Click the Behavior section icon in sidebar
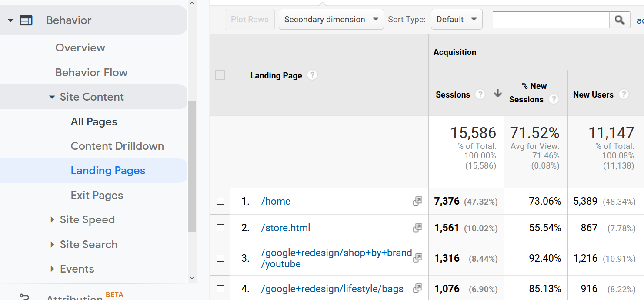Image resolution: width=644 pixels, height=300 pixels. pyautogui.click(x=26, y=20)
